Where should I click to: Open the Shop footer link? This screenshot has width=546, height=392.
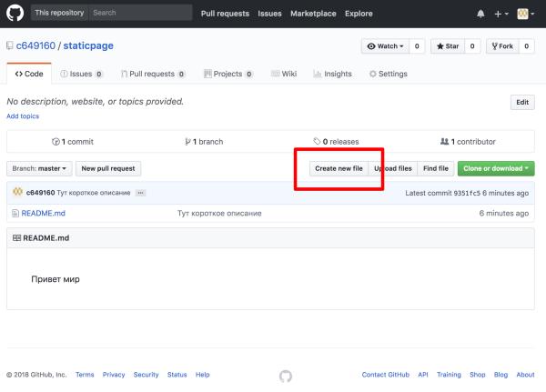pos(478,375)
